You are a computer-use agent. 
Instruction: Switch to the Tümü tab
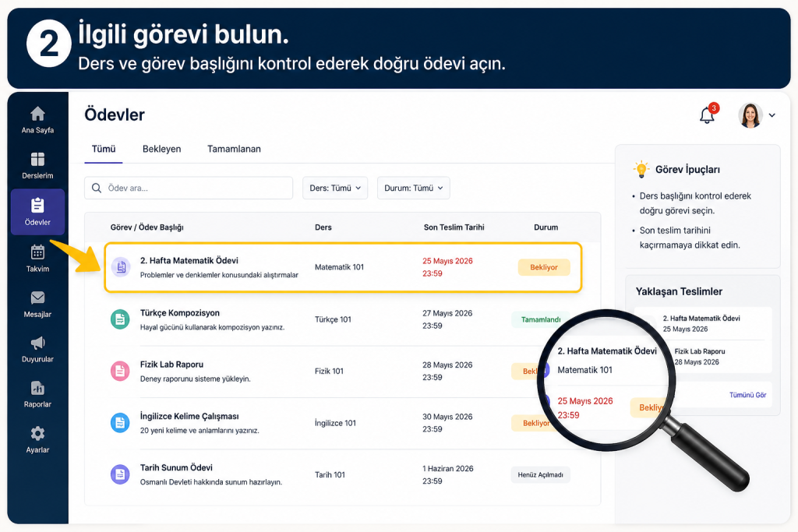(x=104, y=149)
